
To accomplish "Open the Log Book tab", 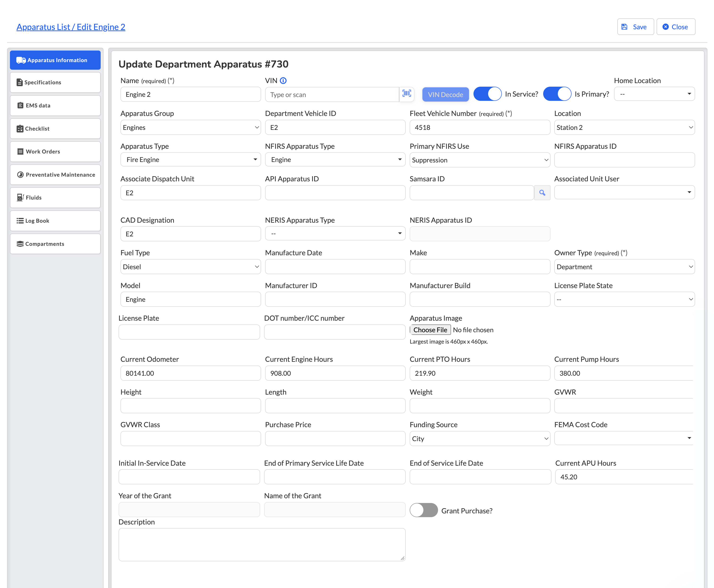I will (55, 221).
